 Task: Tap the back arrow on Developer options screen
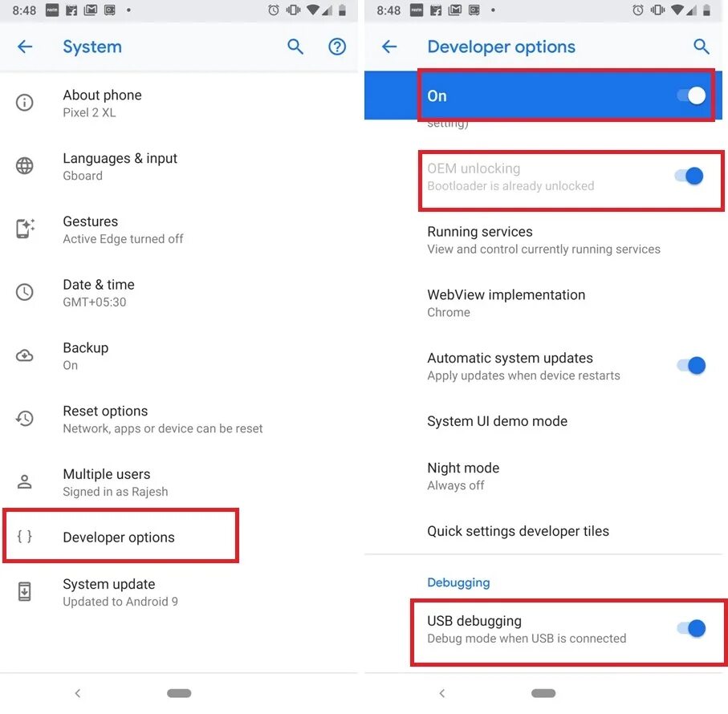tap(389, 47)
